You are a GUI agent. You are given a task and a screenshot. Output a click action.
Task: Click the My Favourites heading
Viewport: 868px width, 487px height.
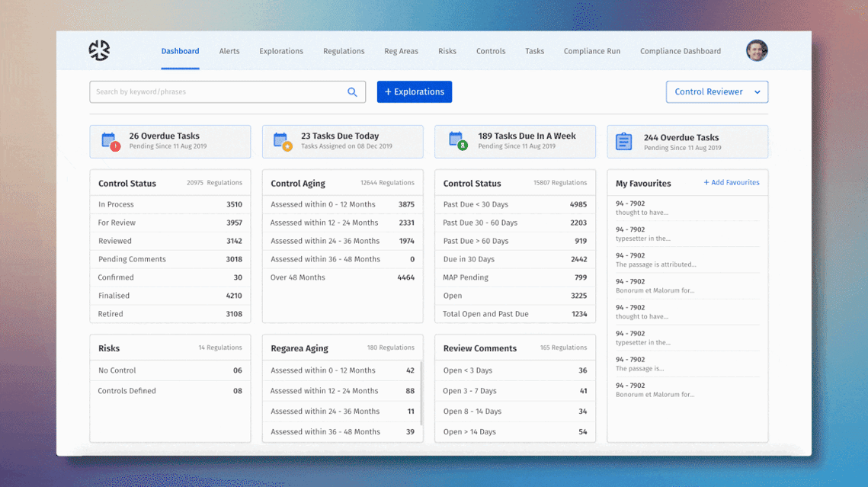point(643,183)
